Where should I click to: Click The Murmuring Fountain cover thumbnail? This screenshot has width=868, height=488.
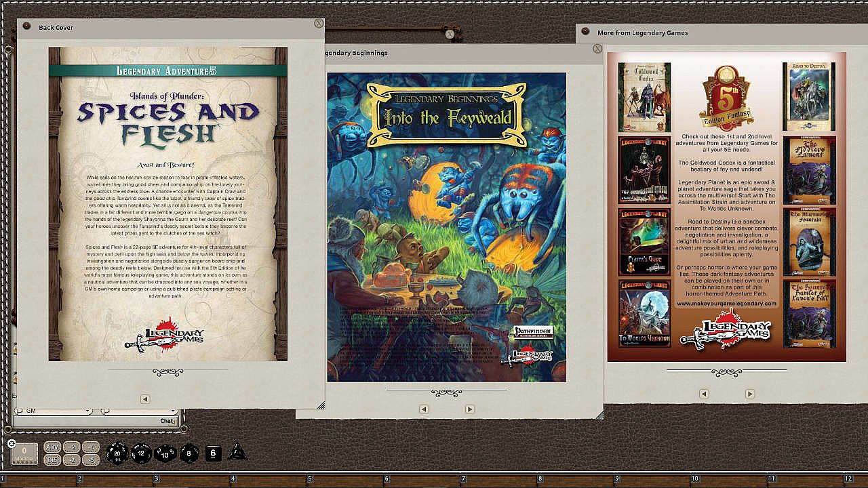pos(809,241)
